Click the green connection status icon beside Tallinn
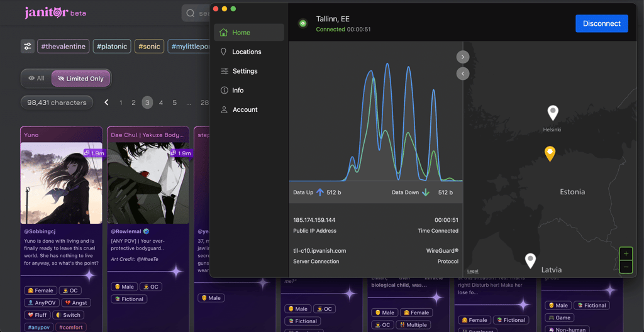Image resolution: width=644 pixels, height=332 pixels. (303, 23)
